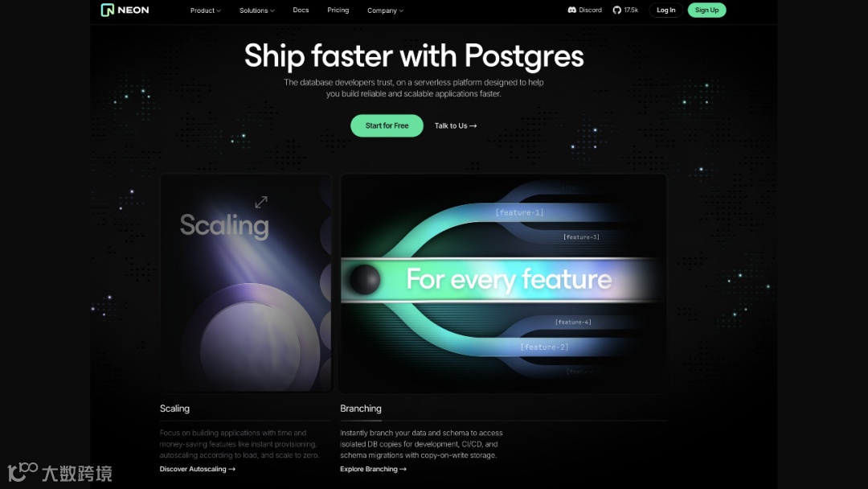The width and height of the screenshot is (868, 489).
Task: Click the Sign Up button
Action: click(x=707, y=10)
